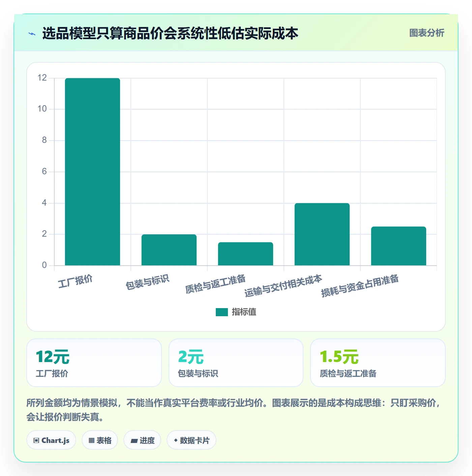
Task: Click the 指标值 legend label
Action: [244, 312]
